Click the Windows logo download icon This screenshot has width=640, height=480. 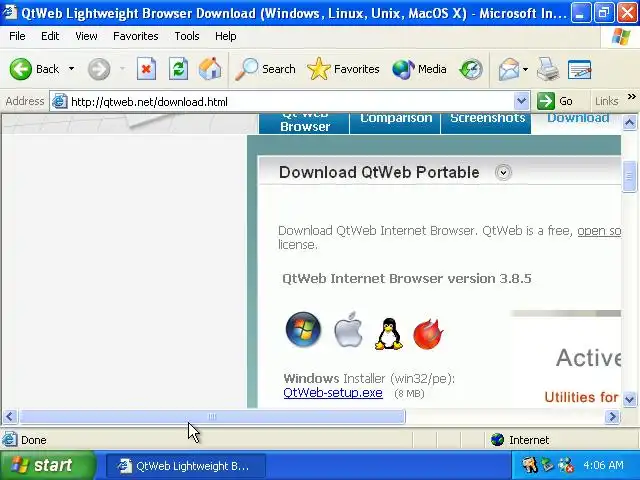click(303, 330)
